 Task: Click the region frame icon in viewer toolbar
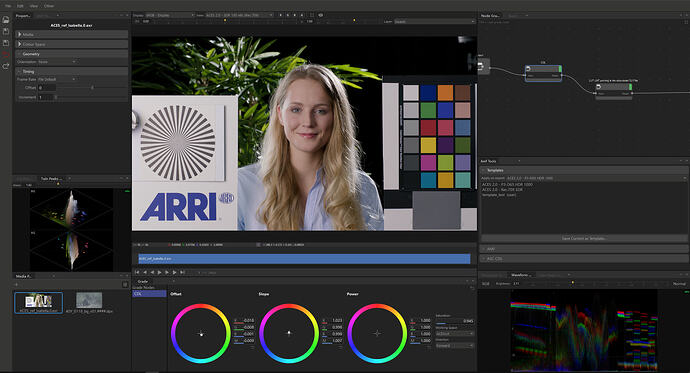coord(312,15)
